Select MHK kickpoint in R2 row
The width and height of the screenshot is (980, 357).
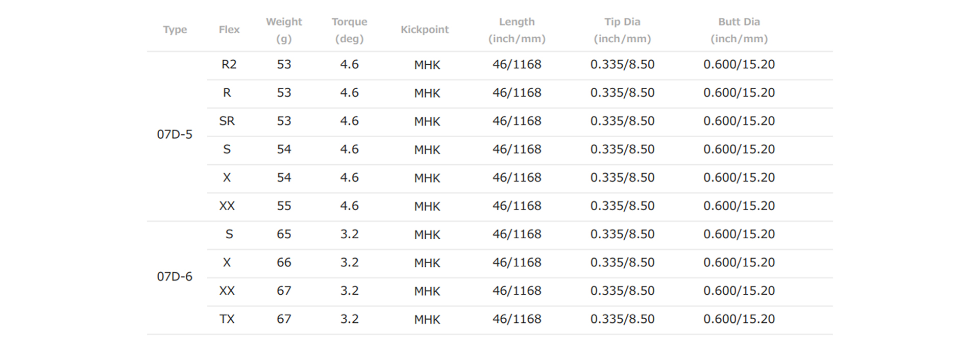(427, 65)
